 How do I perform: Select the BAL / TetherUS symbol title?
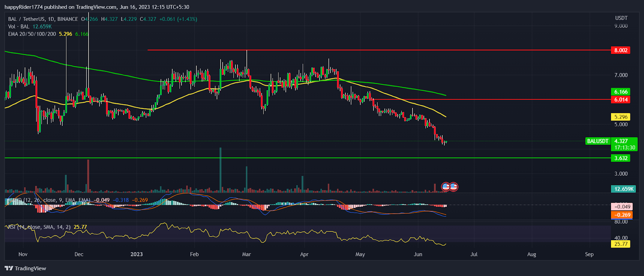tap(43, 19)
